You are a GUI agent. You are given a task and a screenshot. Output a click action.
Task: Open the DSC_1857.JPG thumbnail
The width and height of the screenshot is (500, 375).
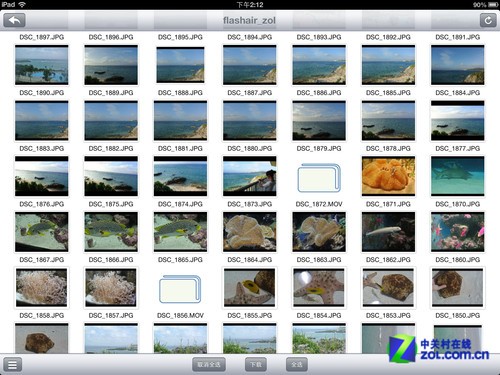click(x=111, y=338)
